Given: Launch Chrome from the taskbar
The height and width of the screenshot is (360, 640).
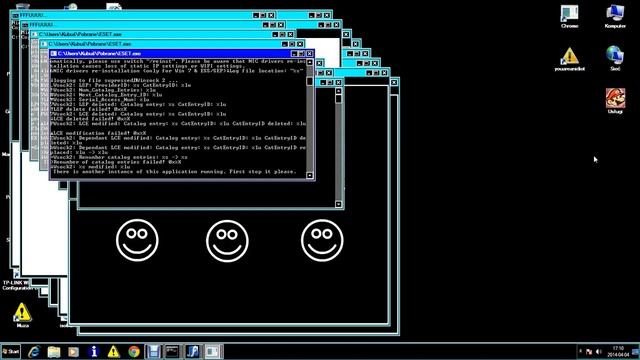Looking at the screenshot, I should click(134, 351).
